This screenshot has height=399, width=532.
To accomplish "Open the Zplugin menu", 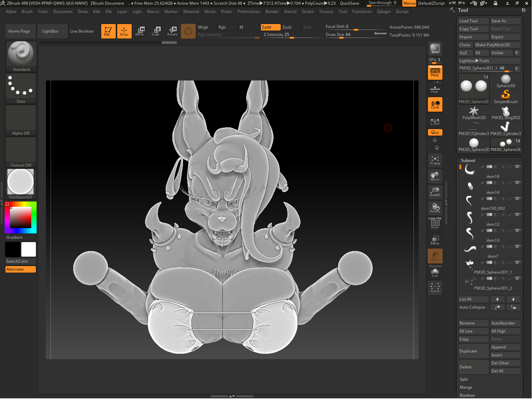I will [383, 12].
